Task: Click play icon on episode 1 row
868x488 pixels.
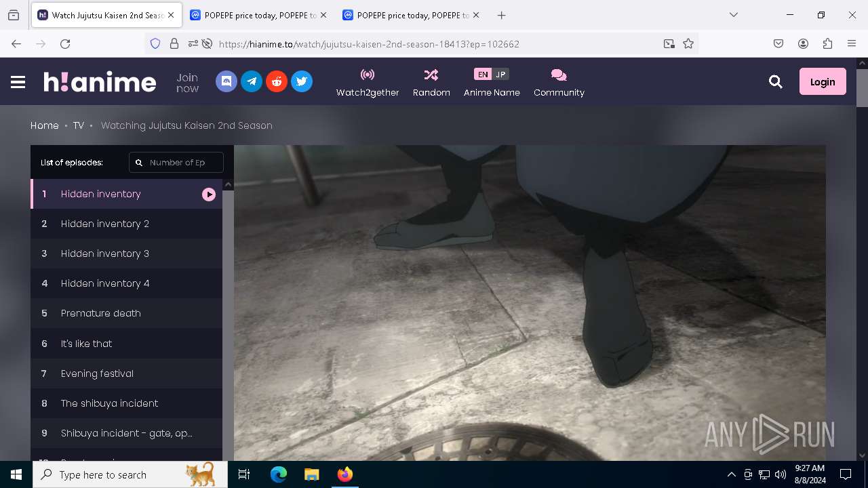Action: pyautogui.click(x=209, y=195)
